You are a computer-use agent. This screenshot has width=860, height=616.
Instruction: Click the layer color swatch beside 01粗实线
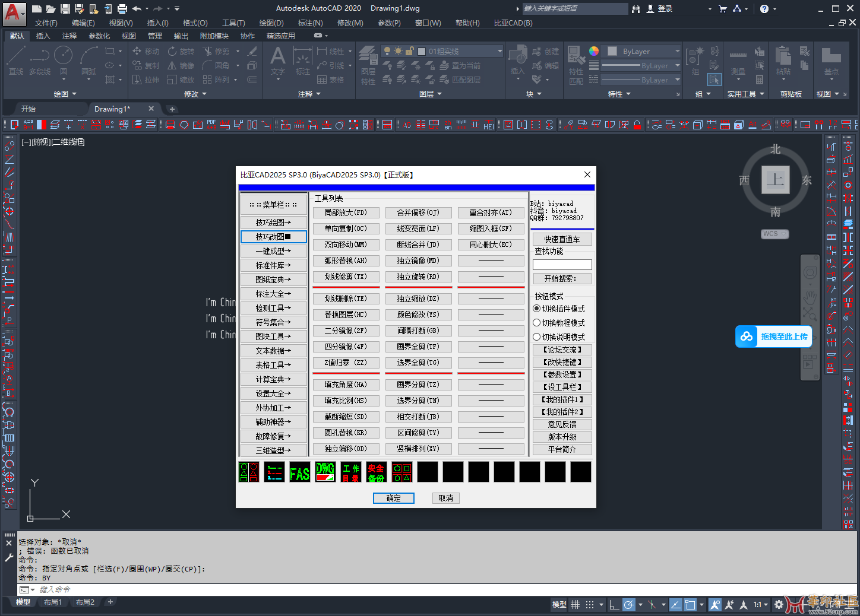tap(422, 52)
